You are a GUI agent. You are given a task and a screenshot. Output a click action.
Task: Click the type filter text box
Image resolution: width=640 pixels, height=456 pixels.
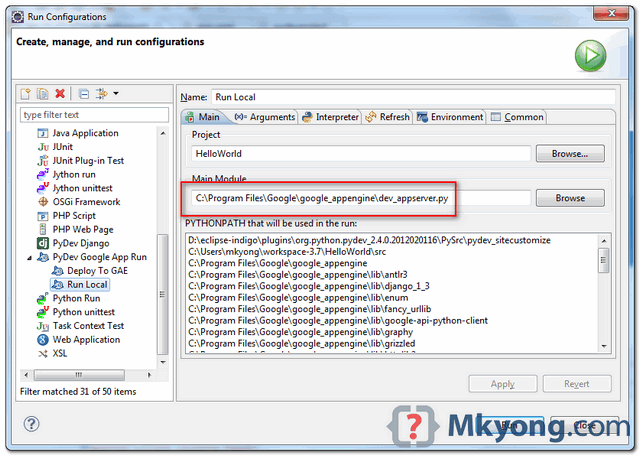(x=94, y=115)
